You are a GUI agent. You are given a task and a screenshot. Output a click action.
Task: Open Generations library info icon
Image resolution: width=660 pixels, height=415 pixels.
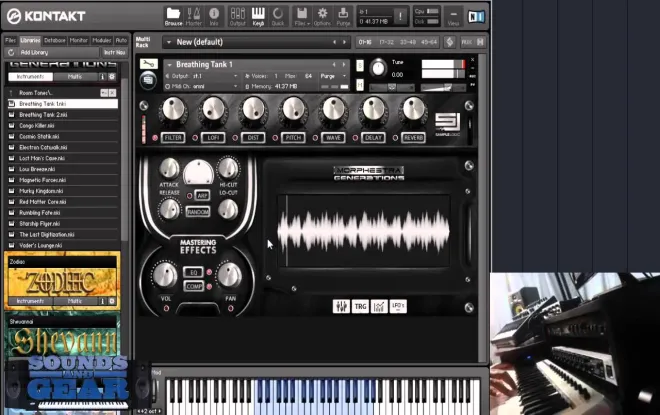pos(102,77)
